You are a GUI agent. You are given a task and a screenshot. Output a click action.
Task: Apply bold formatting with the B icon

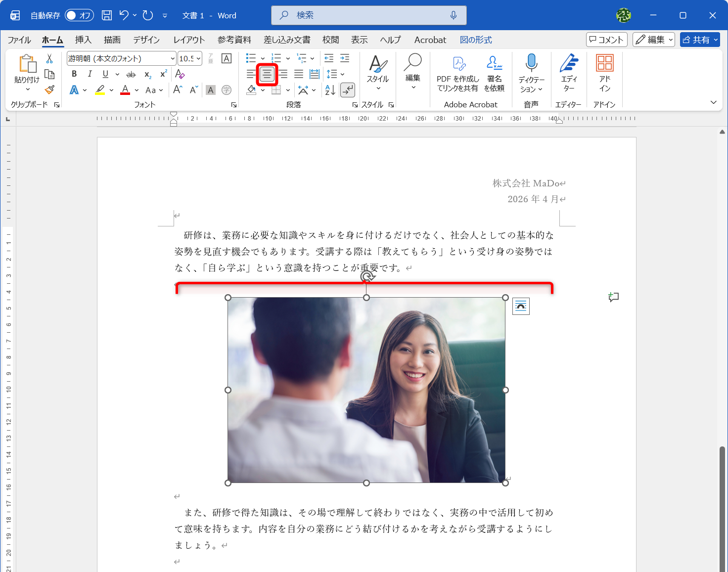74,74
